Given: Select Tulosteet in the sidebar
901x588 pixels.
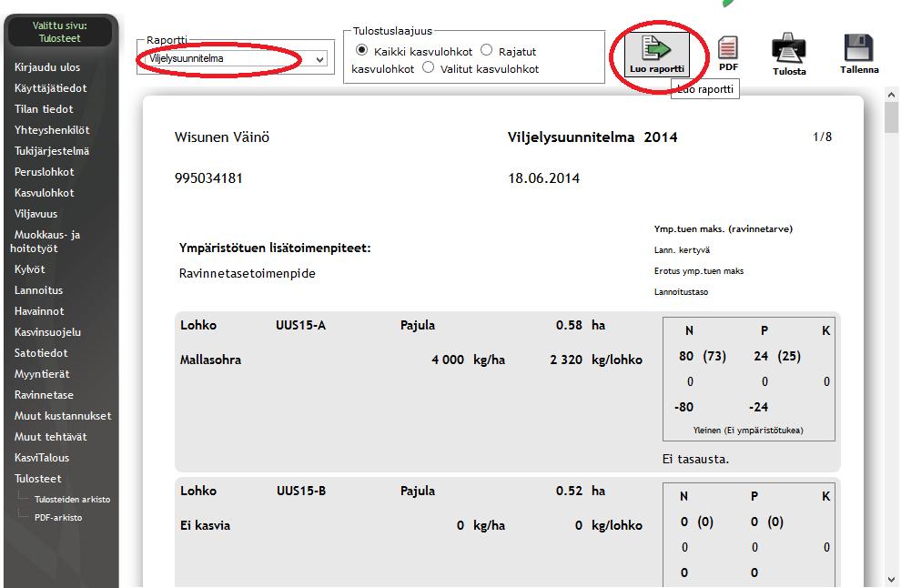Looking at the screenshot, I should [38, 479].
